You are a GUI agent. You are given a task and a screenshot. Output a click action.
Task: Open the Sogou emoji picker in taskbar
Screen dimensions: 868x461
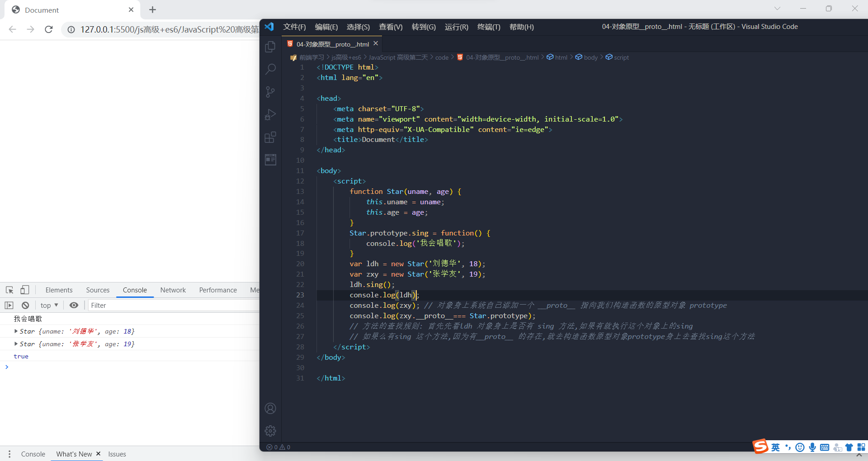(800, 447)
